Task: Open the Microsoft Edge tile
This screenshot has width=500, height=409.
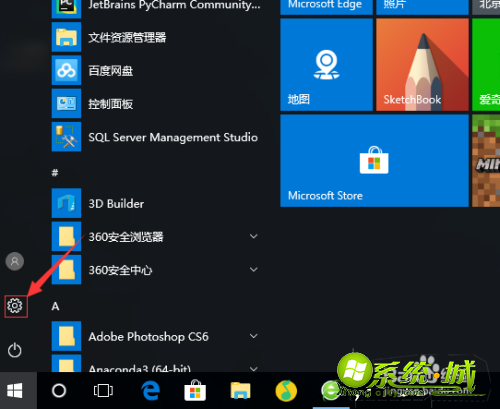Action: [x=326, y=7]
